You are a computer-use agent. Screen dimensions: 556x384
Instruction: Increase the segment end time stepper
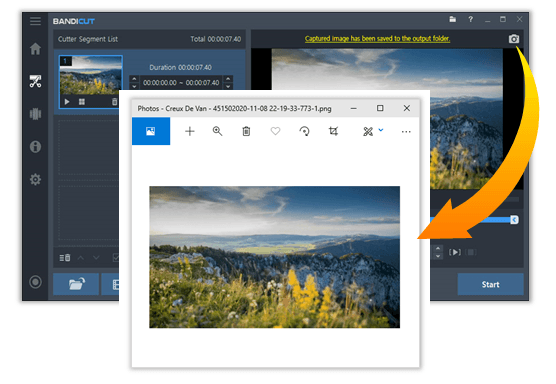click(228, 79)
